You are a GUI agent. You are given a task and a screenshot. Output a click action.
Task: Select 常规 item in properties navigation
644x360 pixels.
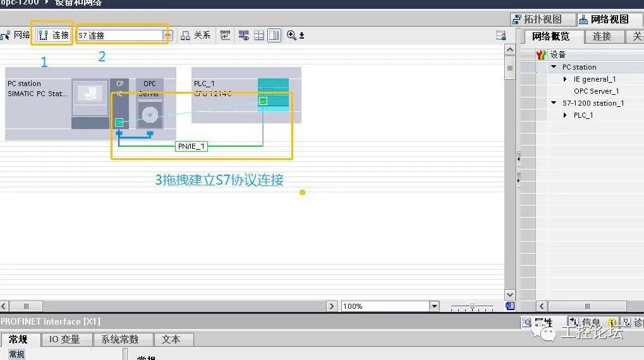pyautogui.click(x=17, y=354)
